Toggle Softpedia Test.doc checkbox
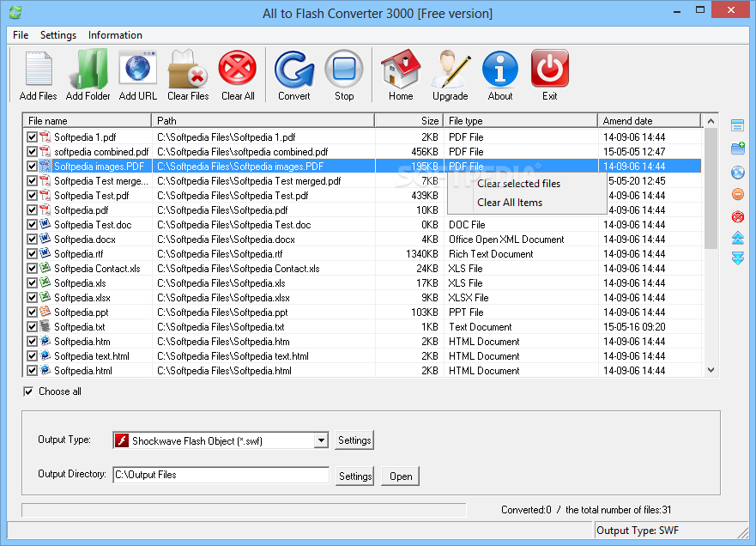 tap(32, 224)
